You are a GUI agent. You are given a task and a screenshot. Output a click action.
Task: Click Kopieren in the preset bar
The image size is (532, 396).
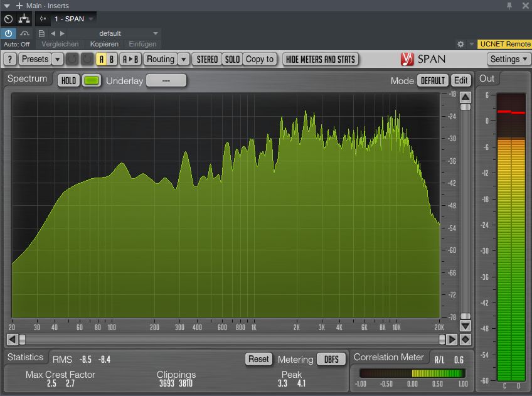coord(104,45)
